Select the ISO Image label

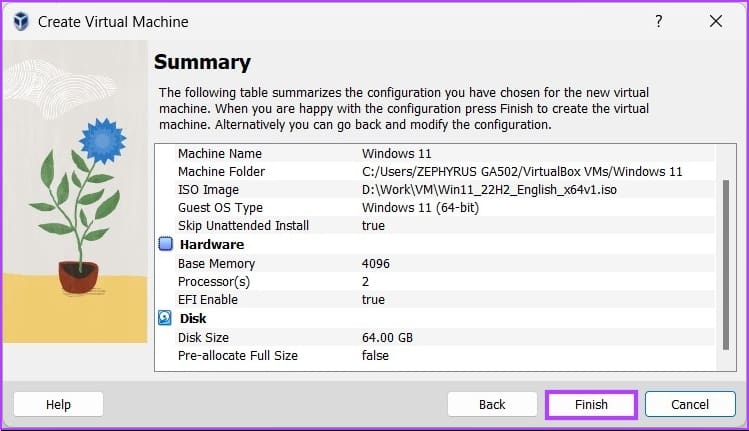(208, 190)
